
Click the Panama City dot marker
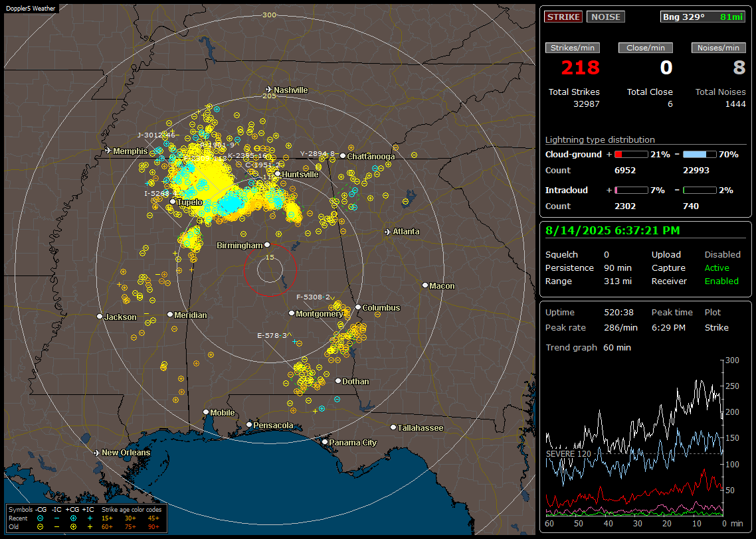(325, 441)
